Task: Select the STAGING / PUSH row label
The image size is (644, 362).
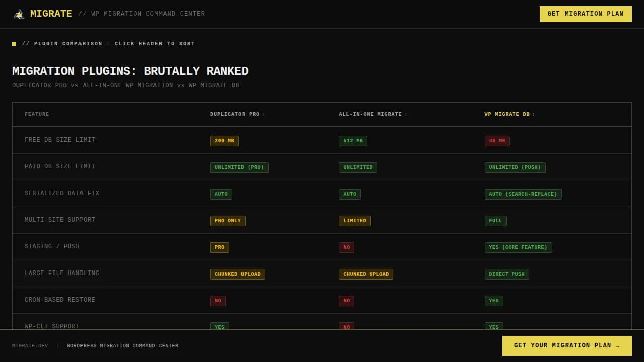Action: tap(52, 246)
